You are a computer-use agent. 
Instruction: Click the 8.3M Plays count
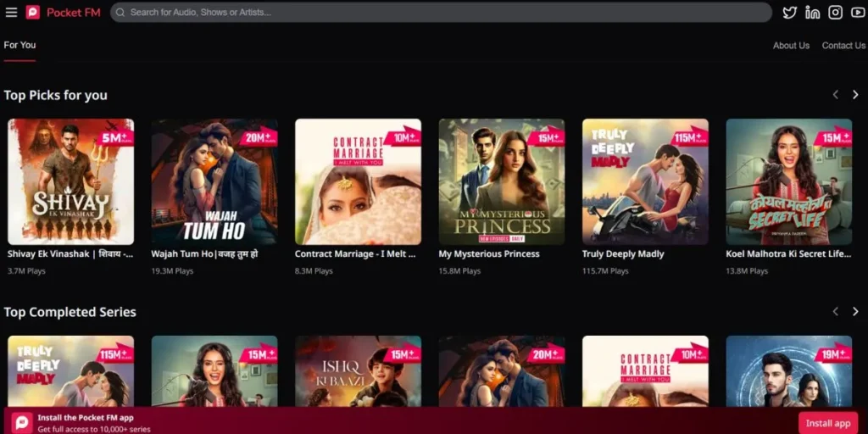click(x=314, y=271)
